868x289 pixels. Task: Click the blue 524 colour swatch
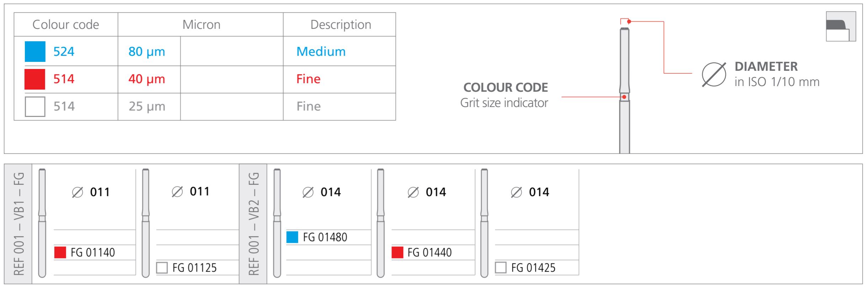pos(35,52)
